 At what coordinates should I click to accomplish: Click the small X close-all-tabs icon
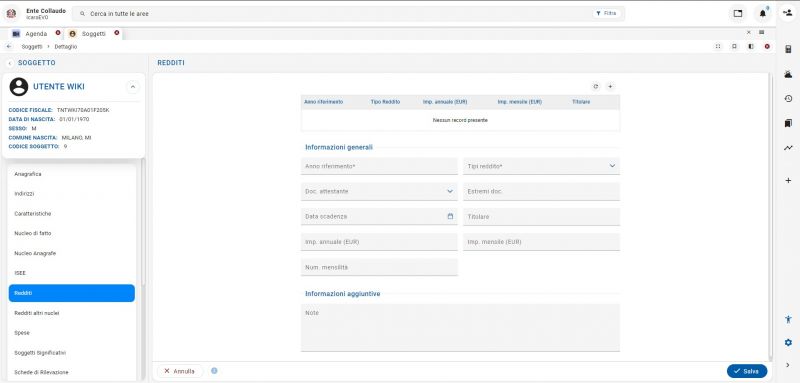pyautogui.click(x=749, y=32)
